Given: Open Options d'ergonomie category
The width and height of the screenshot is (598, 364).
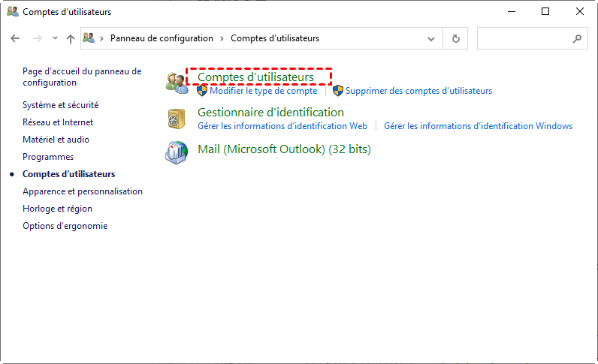Looking at the screenshot, I should click(65, 226).
